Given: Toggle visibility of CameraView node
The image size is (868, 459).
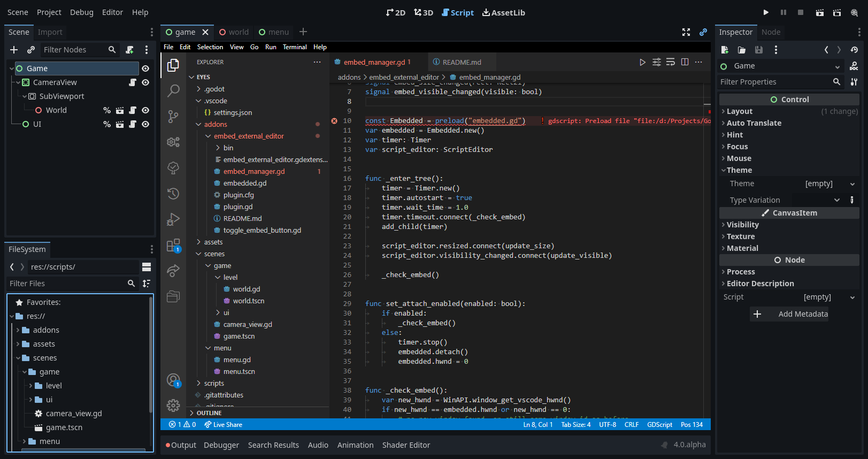Looking at the screenshot, I should click(145, 82).
